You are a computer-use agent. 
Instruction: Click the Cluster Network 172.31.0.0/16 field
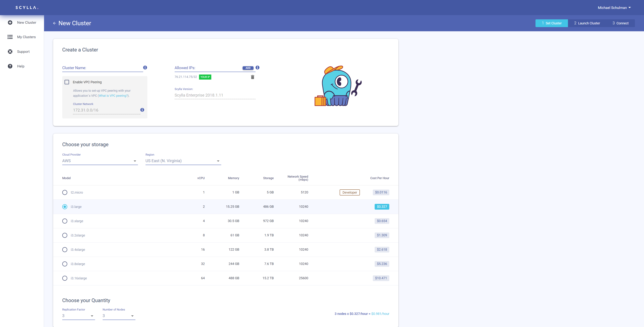(106, 110)
